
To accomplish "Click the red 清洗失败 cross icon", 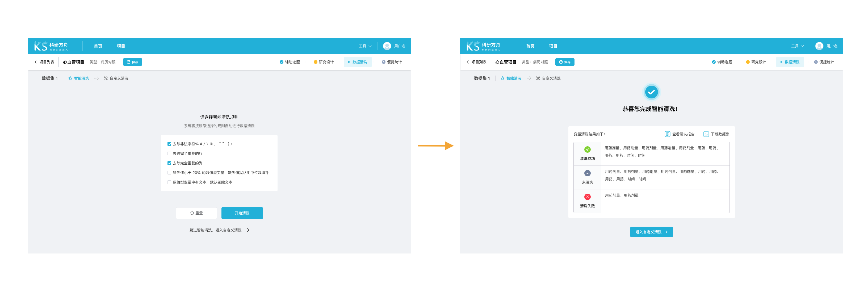I will click(x=587, y=197).
